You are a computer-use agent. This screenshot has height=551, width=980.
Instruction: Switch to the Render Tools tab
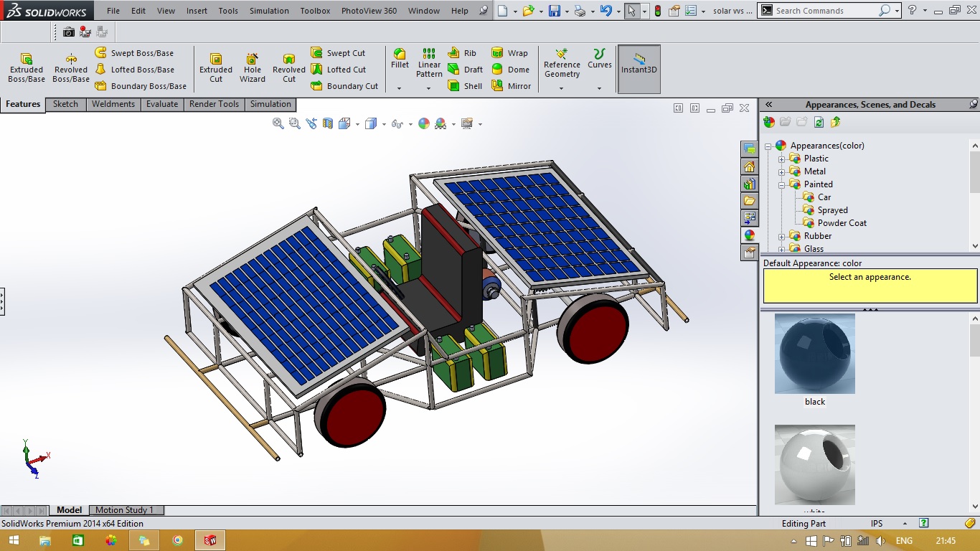click(214, 104)
